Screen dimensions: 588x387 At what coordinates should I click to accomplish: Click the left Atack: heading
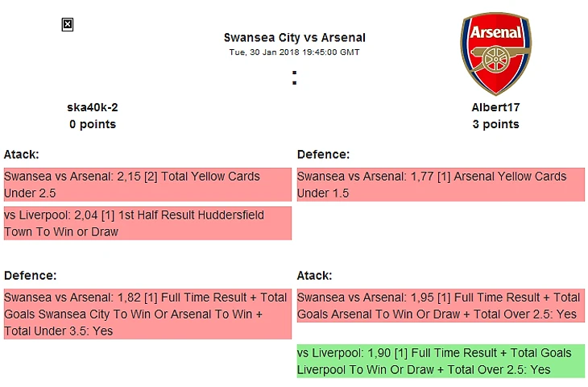22,154
